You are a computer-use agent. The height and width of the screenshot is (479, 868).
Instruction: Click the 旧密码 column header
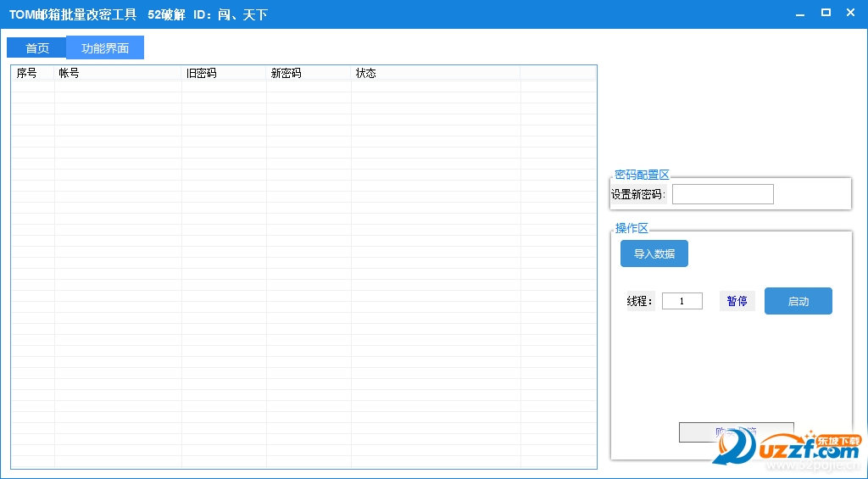click(x=224, y=73)
